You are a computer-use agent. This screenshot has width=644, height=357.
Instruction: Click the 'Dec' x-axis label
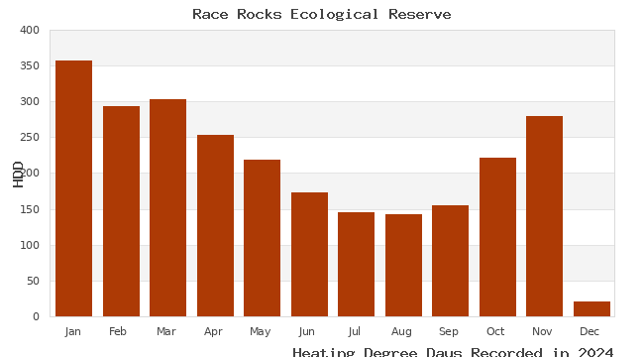click(590, 331)
